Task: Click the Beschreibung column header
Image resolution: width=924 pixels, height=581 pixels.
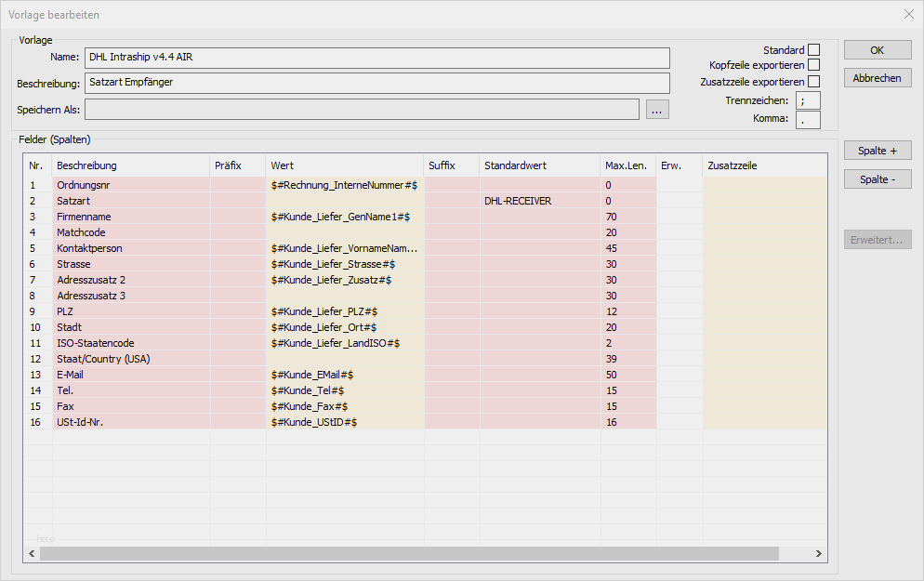Action: (131, 165)
